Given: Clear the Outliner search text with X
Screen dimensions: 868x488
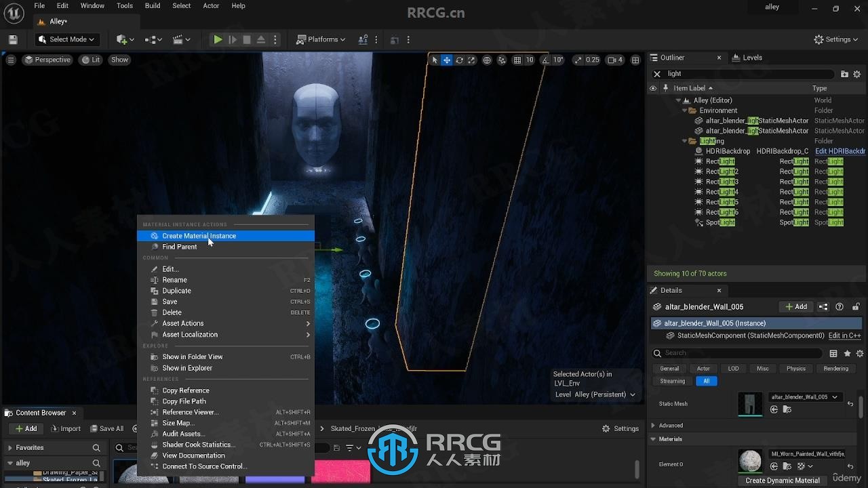Looking at the screenshot, I should pos(656,74).
